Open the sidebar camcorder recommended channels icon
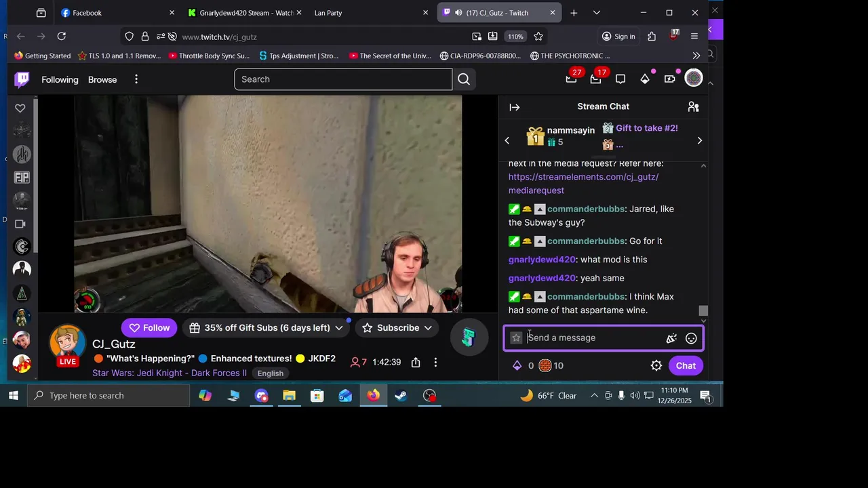This screenshot has width=868, height=488. pyautogui.click(x=20, y=224)
